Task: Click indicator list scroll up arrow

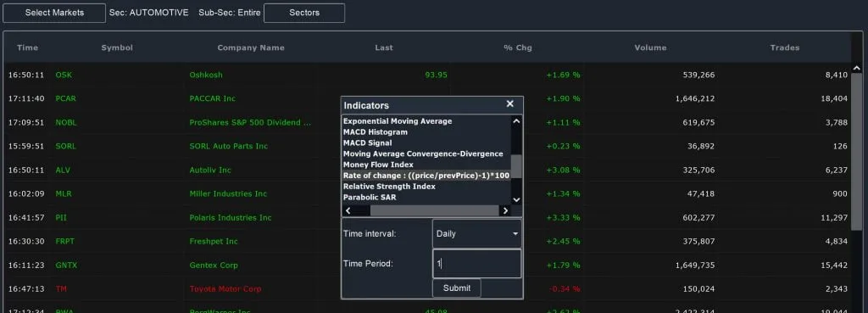Action: click(516, 120)
